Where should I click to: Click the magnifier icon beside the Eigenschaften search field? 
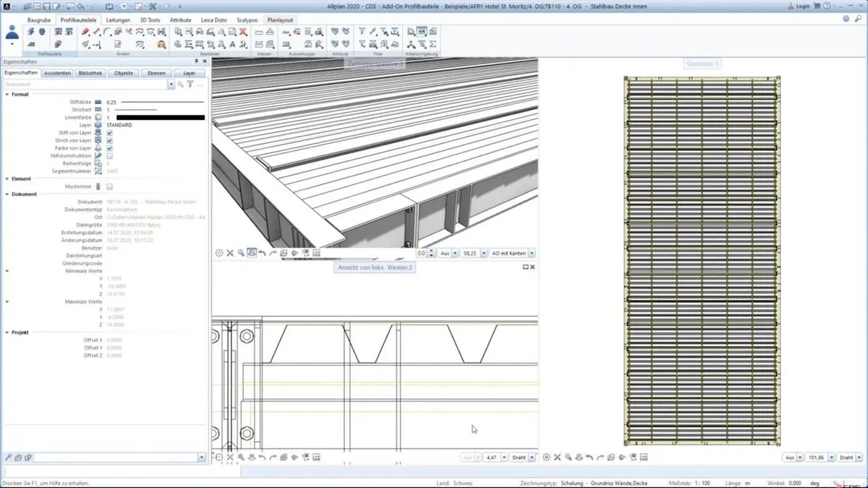pos(181,85)
